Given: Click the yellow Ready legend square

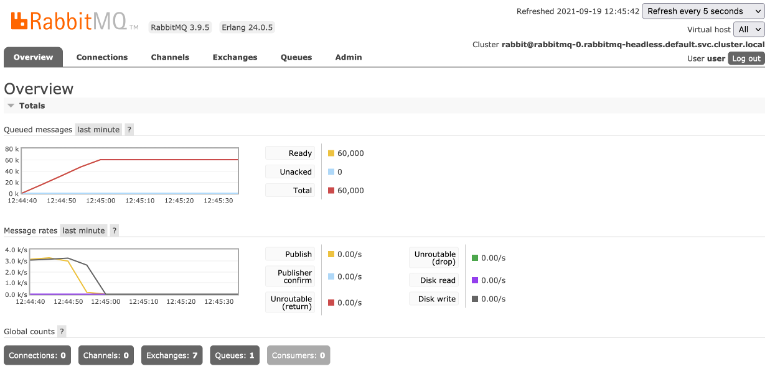Looking at the screenshot, I should click(x=331, y=153).
